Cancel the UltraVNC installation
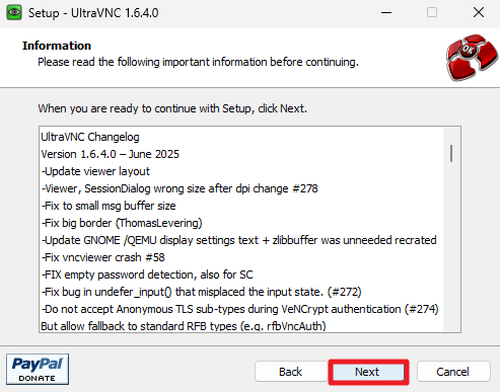The image size is (500, 392). (x=453, y=372)
